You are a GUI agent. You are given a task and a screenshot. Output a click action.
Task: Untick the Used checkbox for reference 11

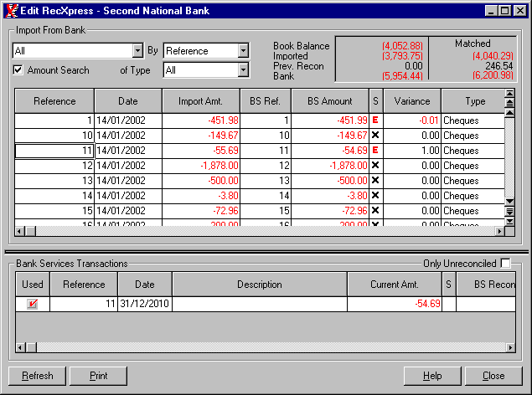(x=33, y=304)
